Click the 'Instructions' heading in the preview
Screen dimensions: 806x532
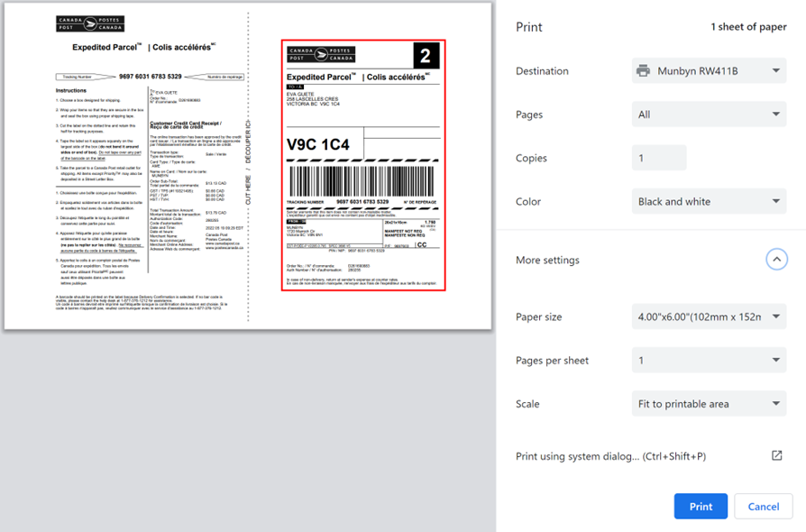[x=71, y=90]
